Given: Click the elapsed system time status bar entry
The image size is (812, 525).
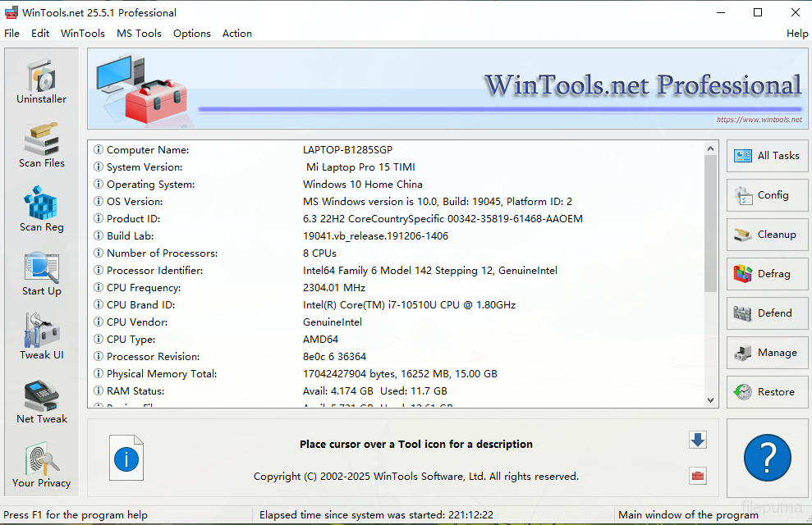Looking at the screenshot, I should point(377,514).
